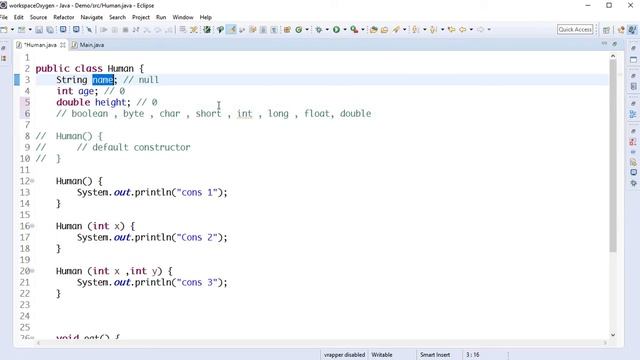
Task: Collapse the Human() constructor at line 12
Action: click(32, 181)
